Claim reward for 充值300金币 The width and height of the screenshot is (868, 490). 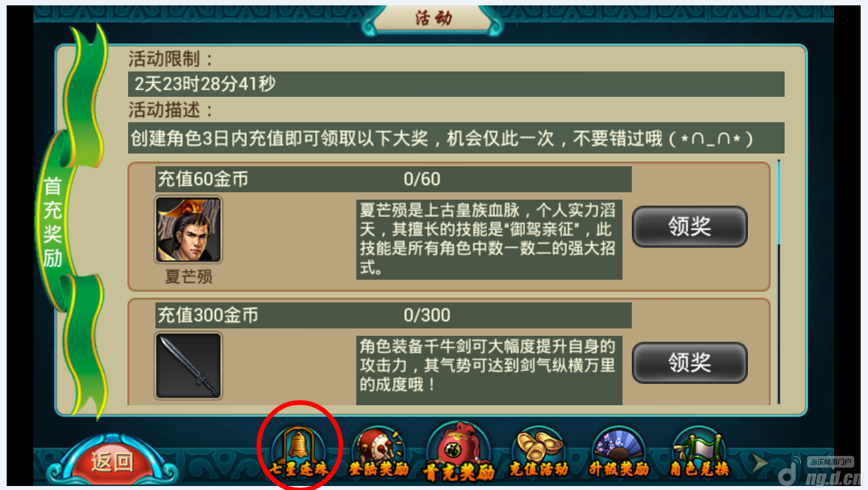pos(690,362)
